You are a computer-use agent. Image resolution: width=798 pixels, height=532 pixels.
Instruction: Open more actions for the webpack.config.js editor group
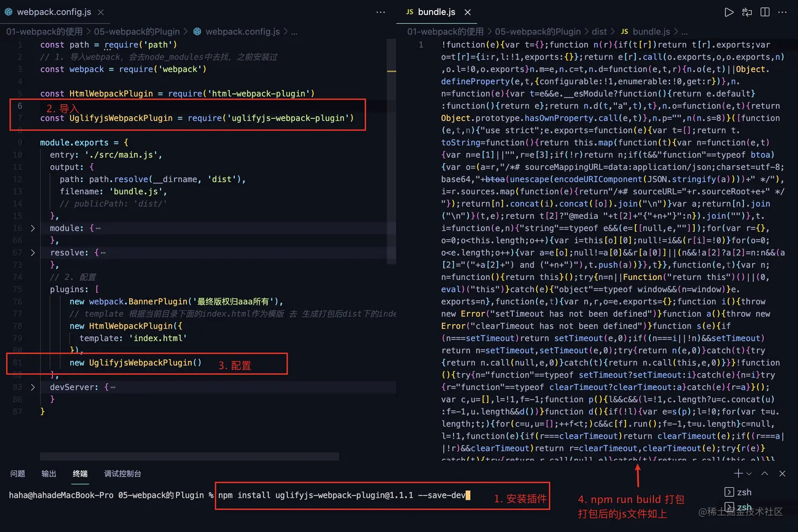coord(381,12)
